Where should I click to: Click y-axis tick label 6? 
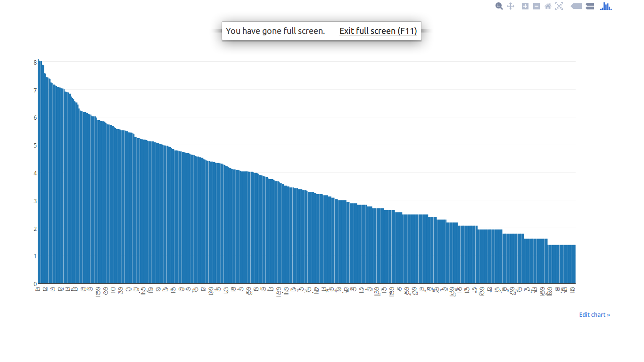[x=35, y=118]
